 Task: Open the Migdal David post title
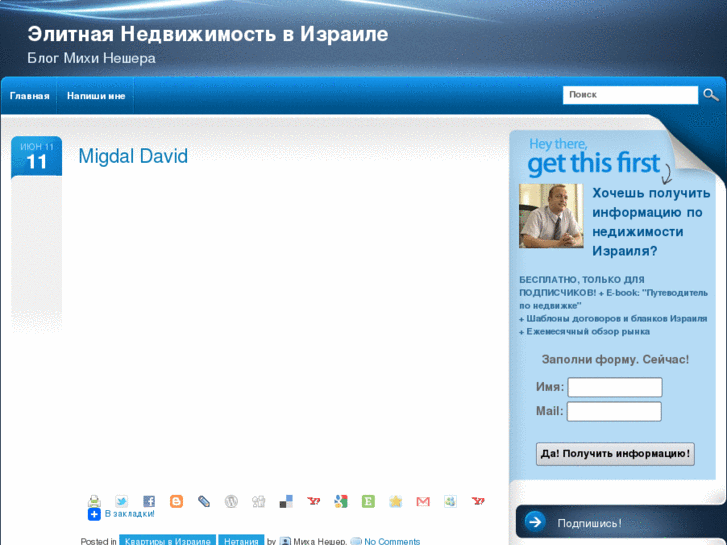point(133,156)
